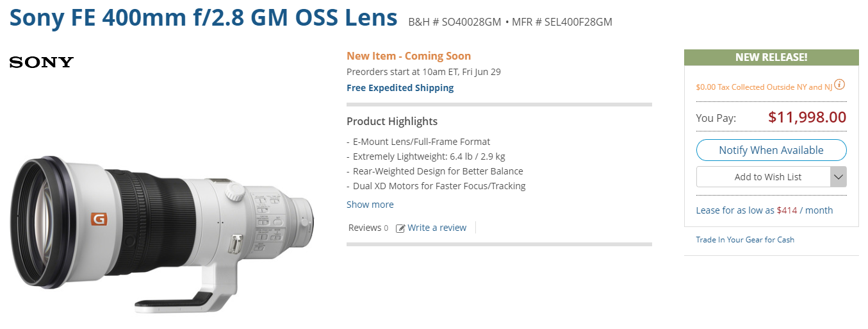
Task: Click the orange G badge on the lens
Action: click(x=99, y=219)
